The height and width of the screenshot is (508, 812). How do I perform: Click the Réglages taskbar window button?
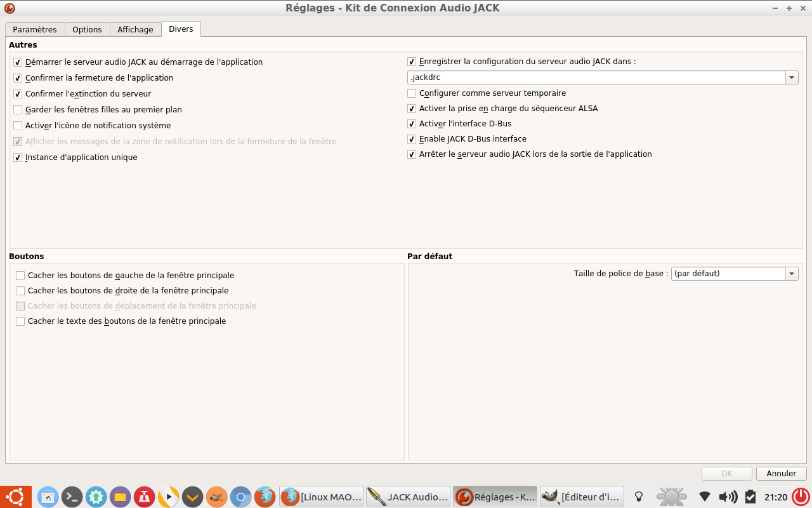click(495, 497)
